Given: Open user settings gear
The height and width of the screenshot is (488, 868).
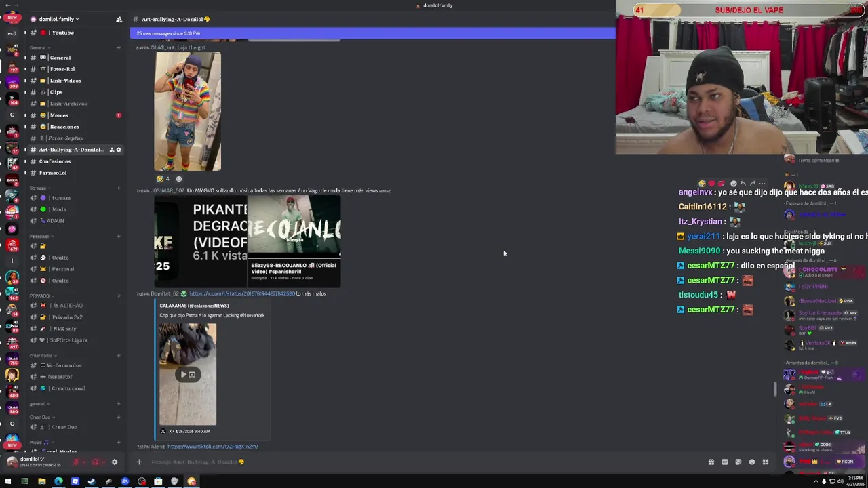Looking at the screenshot, I should click(x=114, y=462).
